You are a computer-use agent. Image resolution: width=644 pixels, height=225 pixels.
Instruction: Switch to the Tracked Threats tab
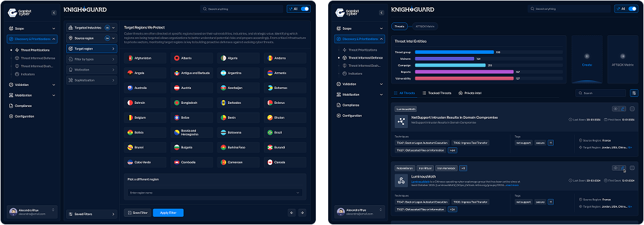pyautogui.click(x=436, y=93)
